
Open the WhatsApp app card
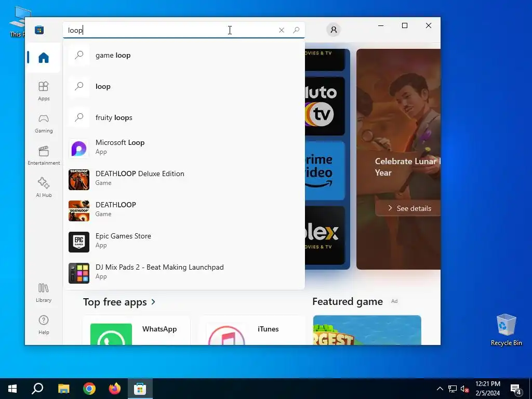click(x=136, y=330)
